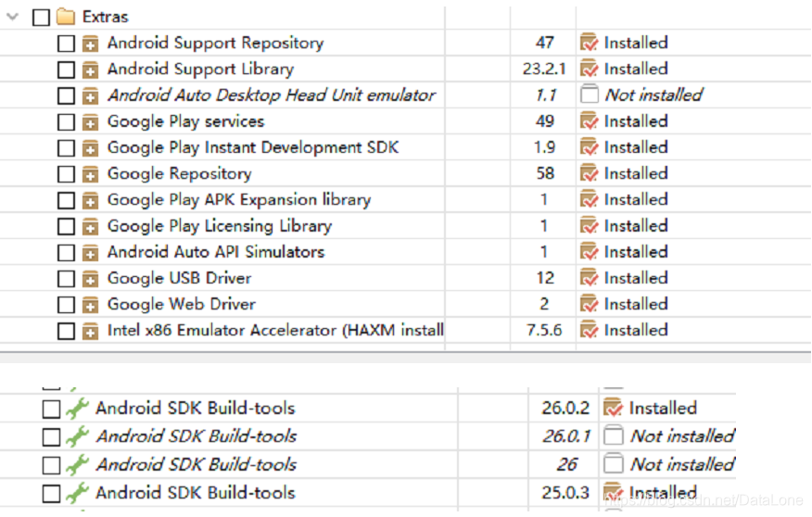Select the Android Support Repository row name
Image resolution: width=812 pixels, height=517 pixels.
(215, 43)
